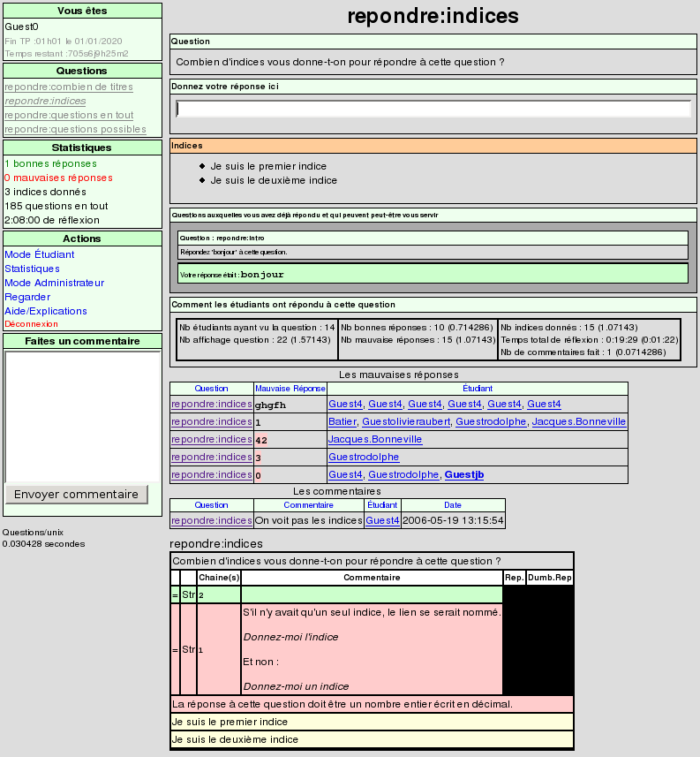
Task: Open 'repondre:questions en tout' link
Action: point(69,115)
